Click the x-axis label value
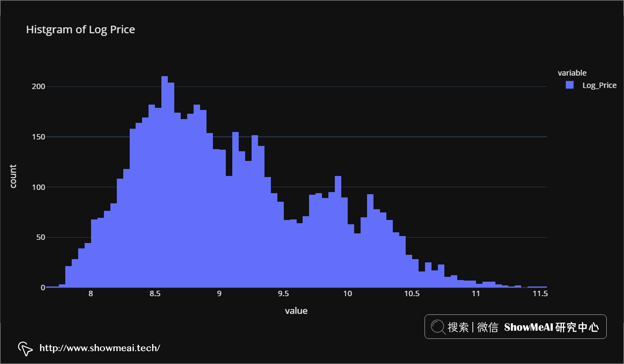This screenshot has width=624, height=364. coord(296,311)
